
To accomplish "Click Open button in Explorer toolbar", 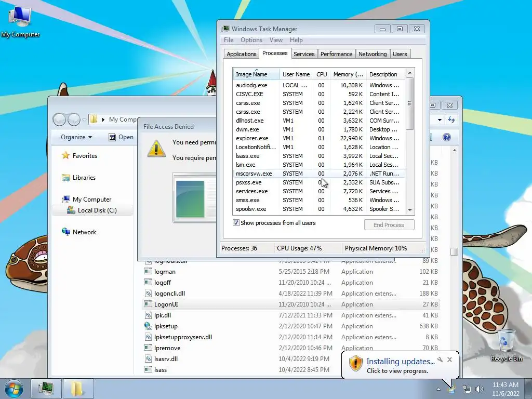I will (121, 137).
